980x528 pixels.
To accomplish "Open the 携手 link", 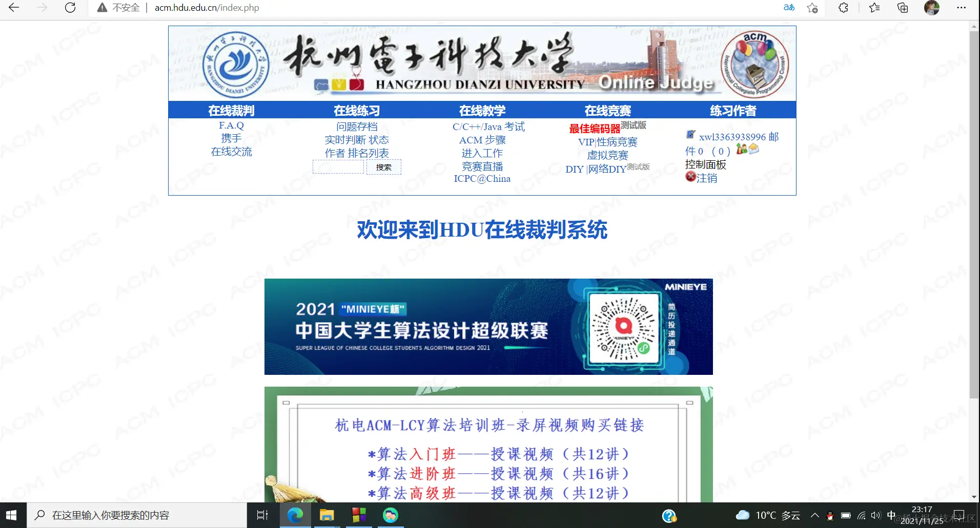I will coord(231,138).
